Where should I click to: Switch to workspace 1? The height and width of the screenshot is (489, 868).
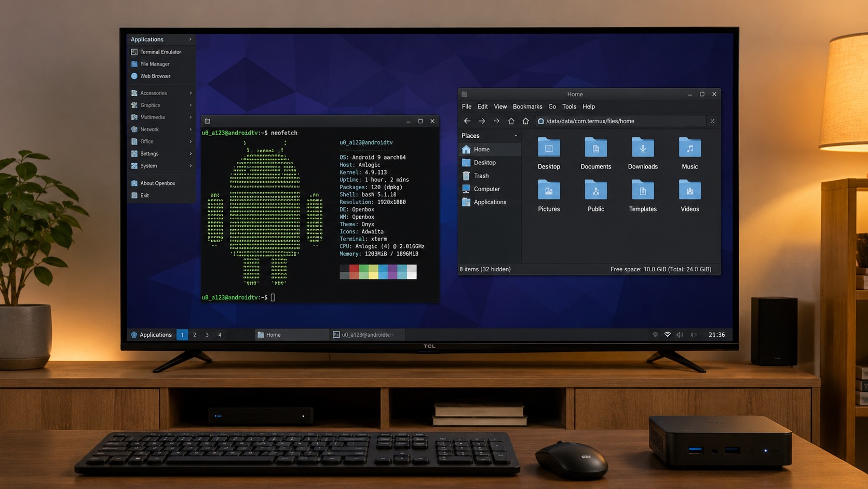182,335
